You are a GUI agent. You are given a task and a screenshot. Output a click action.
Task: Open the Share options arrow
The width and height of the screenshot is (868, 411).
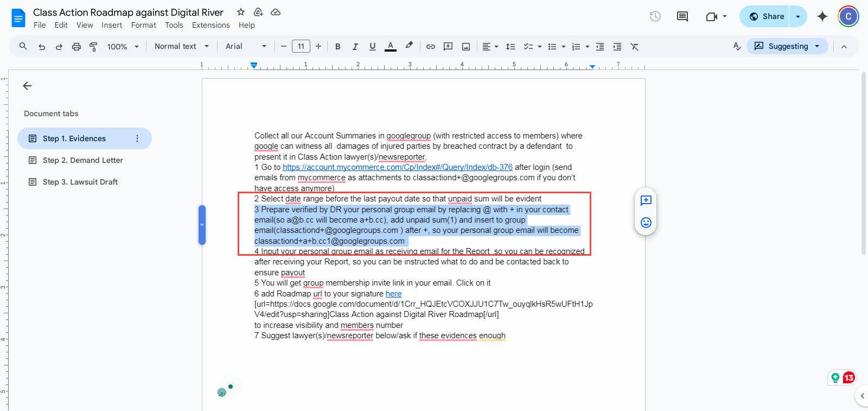click(x=798, y=16)
